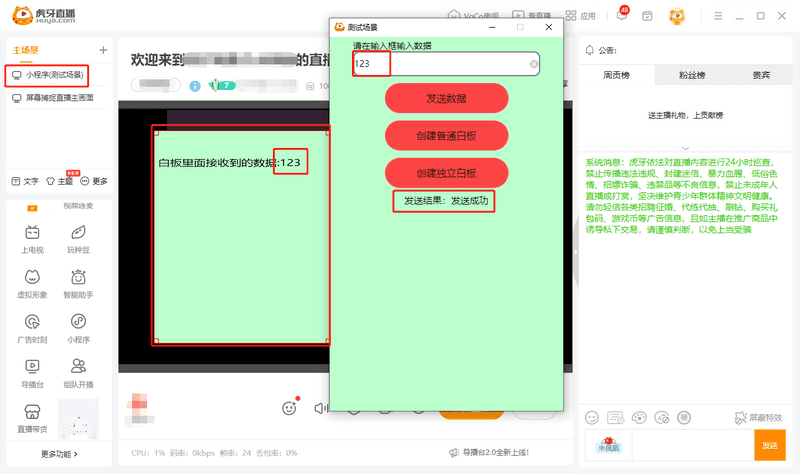Click the blue info icon by stream title
Screen dimensions: 800x474
(x=195, y=86)
